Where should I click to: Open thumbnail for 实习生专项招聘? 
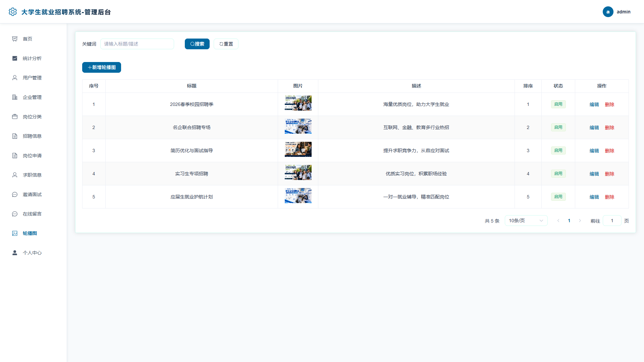(298, 172)
